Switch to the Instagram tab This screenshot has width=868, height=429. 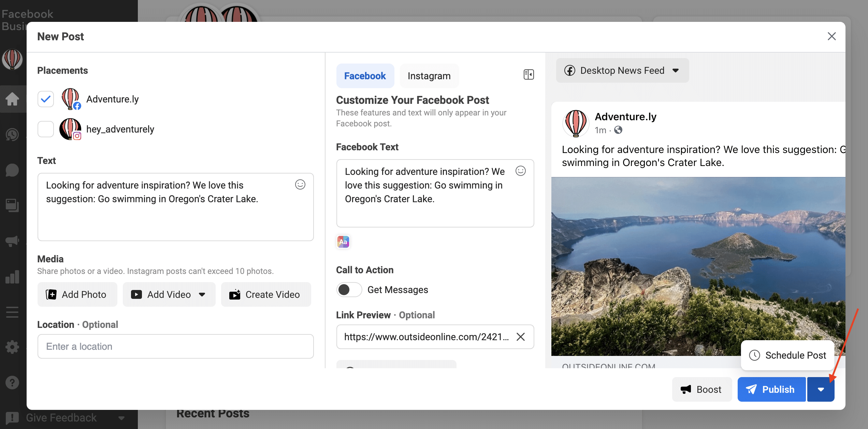[429, 76]
